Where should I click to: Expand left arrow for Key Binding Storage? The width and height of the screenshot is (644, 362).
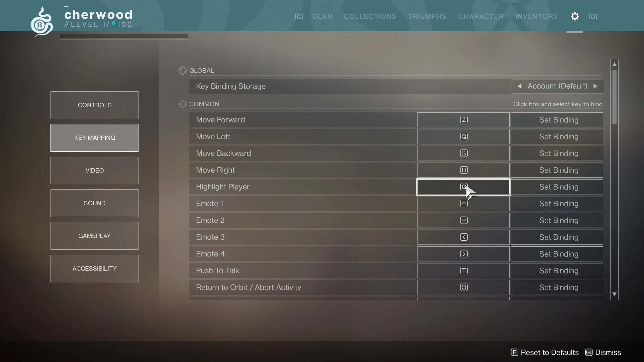coord(519,86)
